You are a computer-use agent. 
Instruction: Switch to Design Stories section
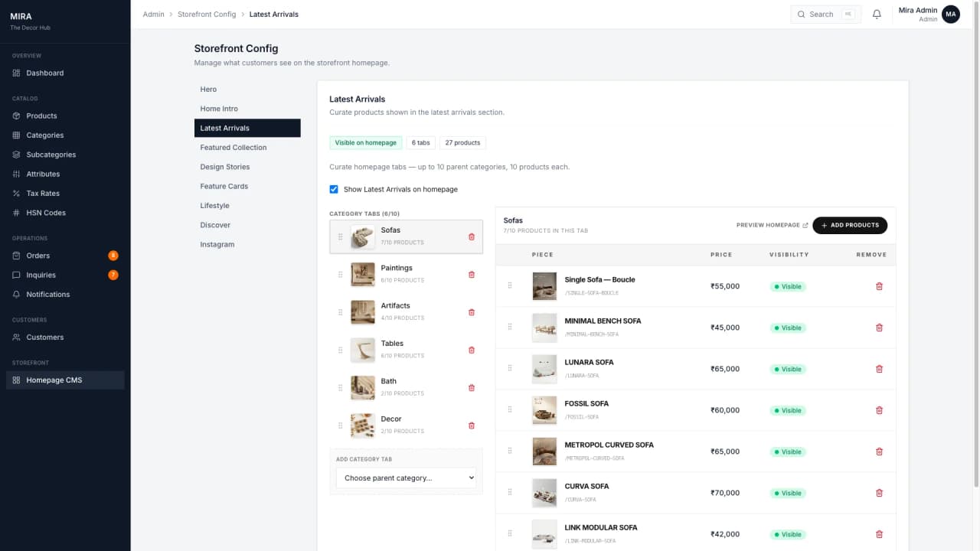247,167
